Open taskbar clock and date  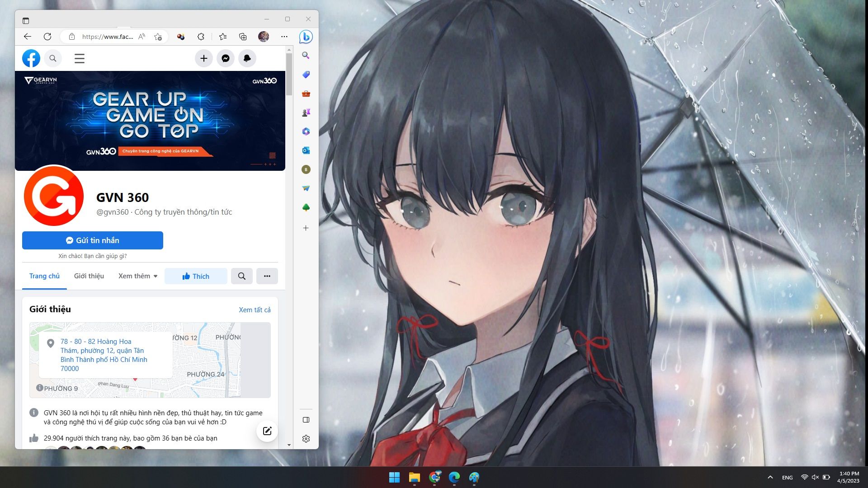(x=849, y=477)
